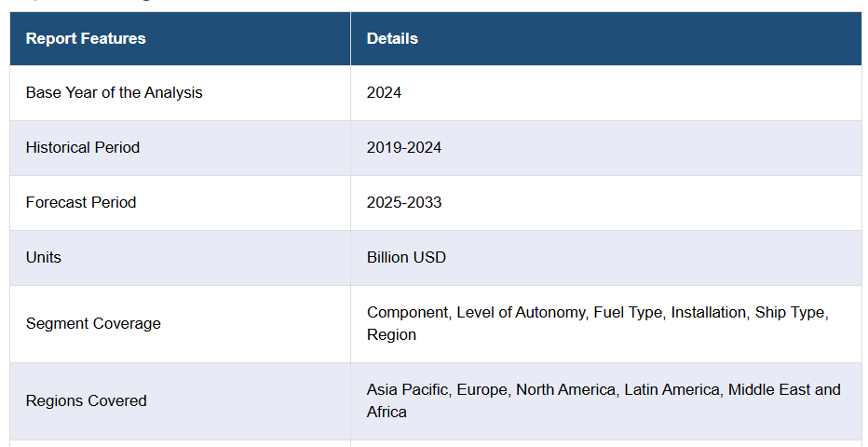Click the "Fuel Type" segment text
868x447 pixels.
click(x=628, y=312)
